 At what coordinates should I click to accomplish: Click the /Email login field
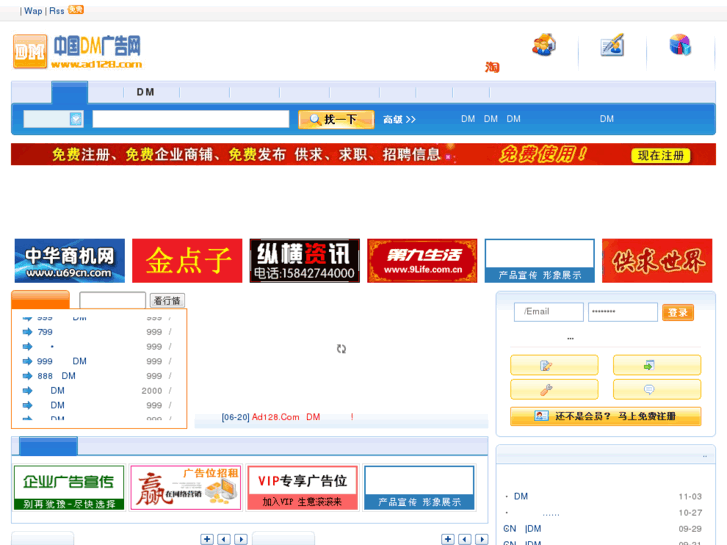(549, 312)
